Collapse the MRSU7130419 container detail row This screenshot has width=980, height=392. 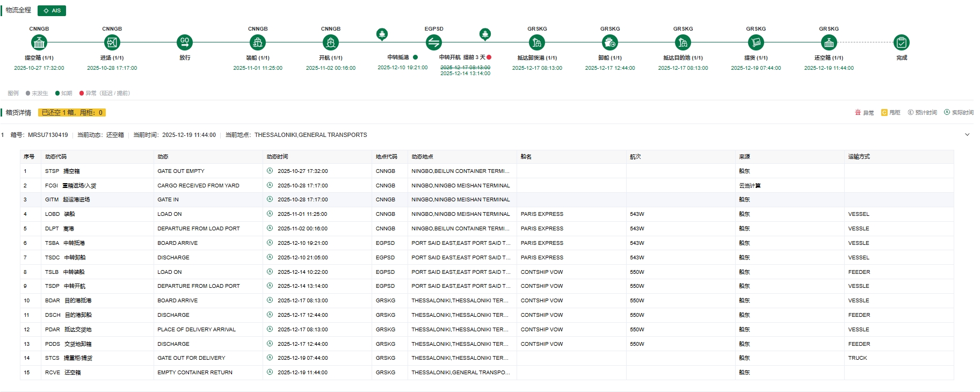pyautogui.click(x=967, y=135)
